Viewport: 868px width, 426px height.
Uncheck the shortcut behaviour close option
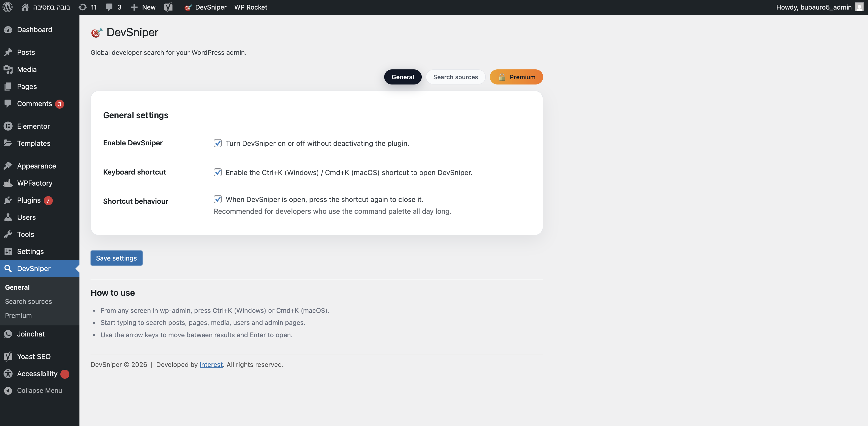pyautogui.click(x=218, y=199)
